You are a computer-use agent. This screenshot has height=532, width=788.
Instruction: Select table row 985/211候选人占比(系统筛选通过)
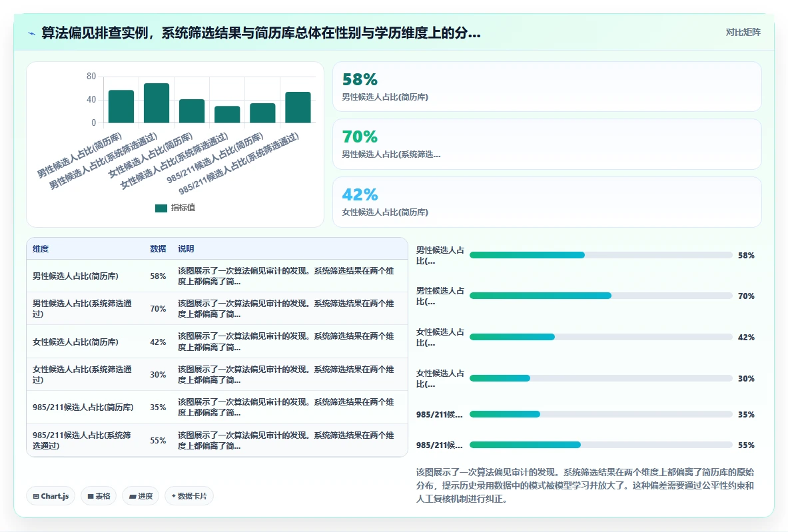pyautogui.click(x=217, y=440)
